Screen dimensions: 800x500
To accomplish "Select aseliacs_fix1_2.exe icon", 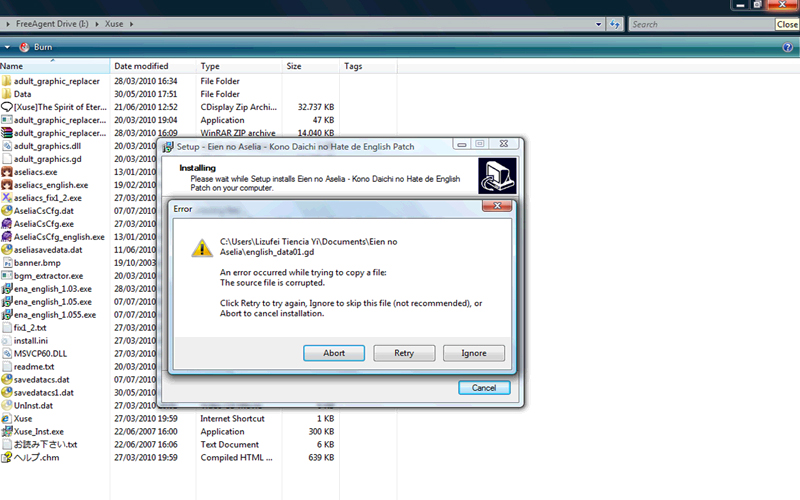I will (x=7, y=198).
